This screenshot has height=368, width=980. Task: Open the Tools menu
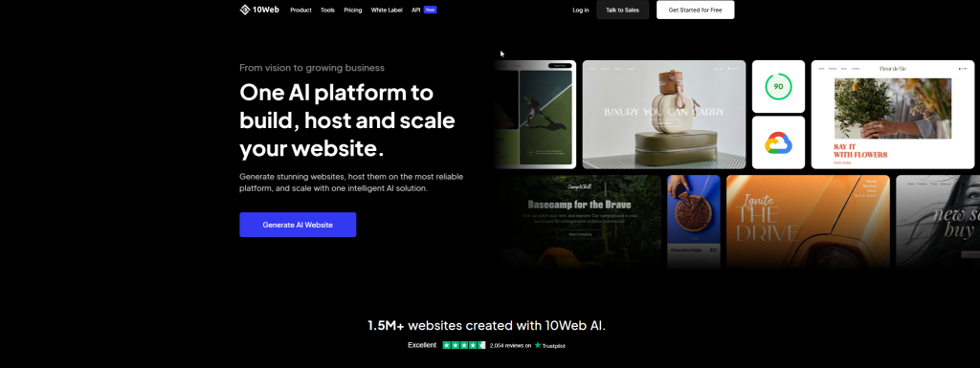(x=327, y=10)
